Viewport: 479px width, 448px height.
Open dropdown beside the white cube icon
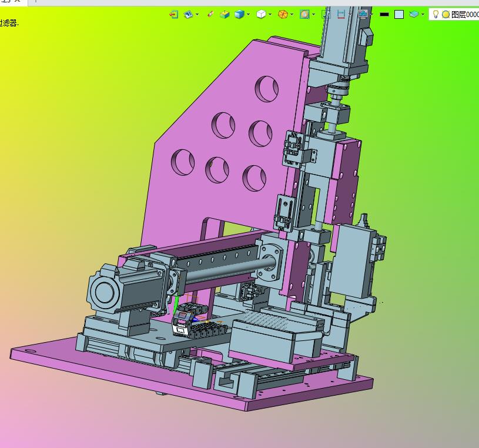tap(270, 14)
